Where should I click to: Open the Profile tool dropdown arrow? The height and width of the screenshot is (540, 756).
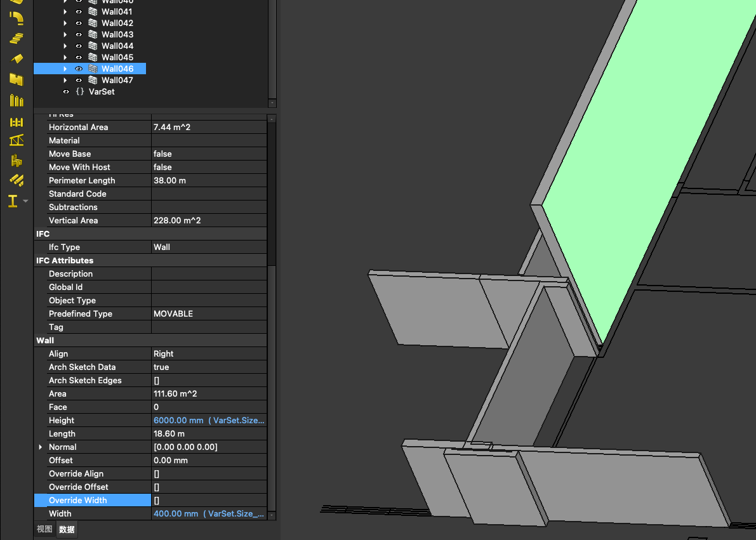tap(25, 201)
